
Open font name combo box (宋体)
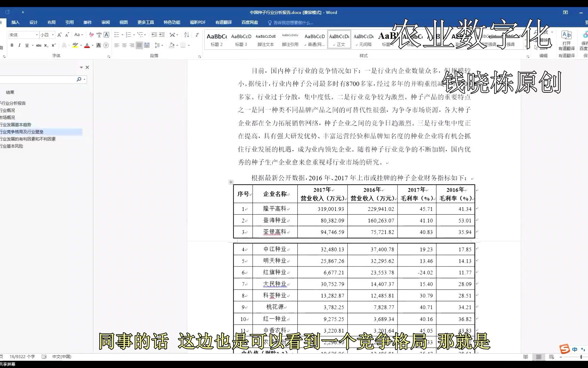coord(23,35)
